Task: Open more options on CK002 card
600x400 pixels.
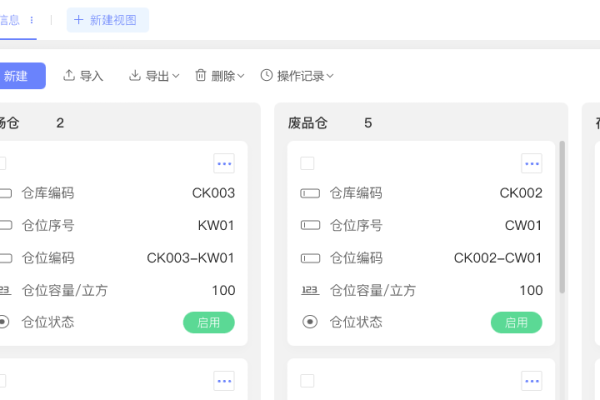Action: tap(532, 163)
